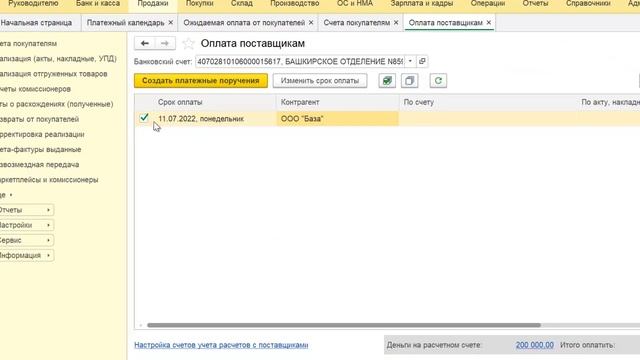Open the Склад section menu

click(x=242, y=4)
